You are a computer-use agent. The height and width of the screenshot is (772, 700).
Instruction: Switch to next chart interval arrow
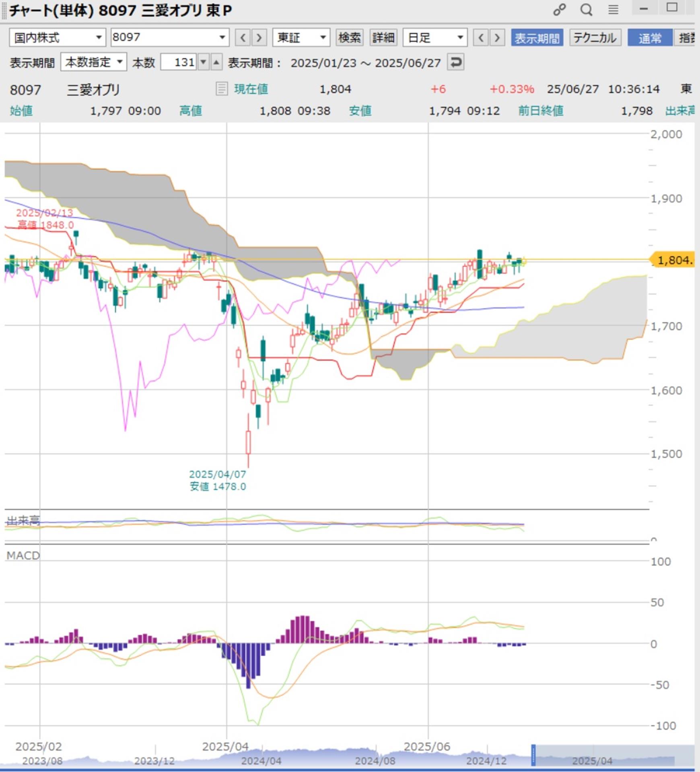pos(497,38)
